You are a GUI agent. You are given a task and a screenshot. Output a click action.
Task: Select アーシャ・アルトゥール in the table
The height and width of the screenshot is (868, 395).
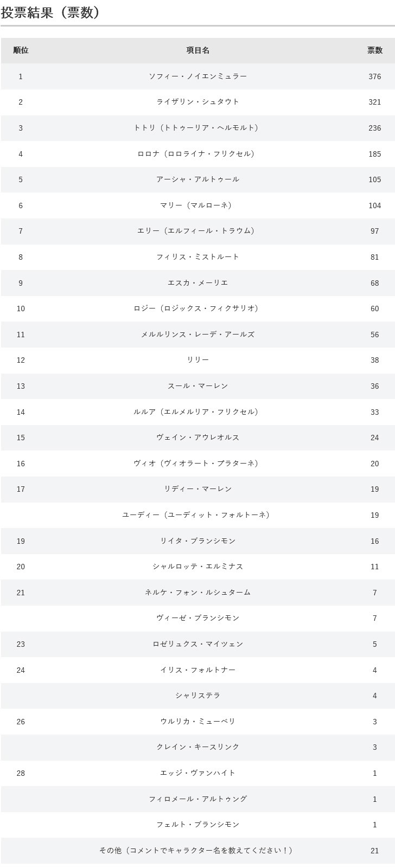click(198, 179)
